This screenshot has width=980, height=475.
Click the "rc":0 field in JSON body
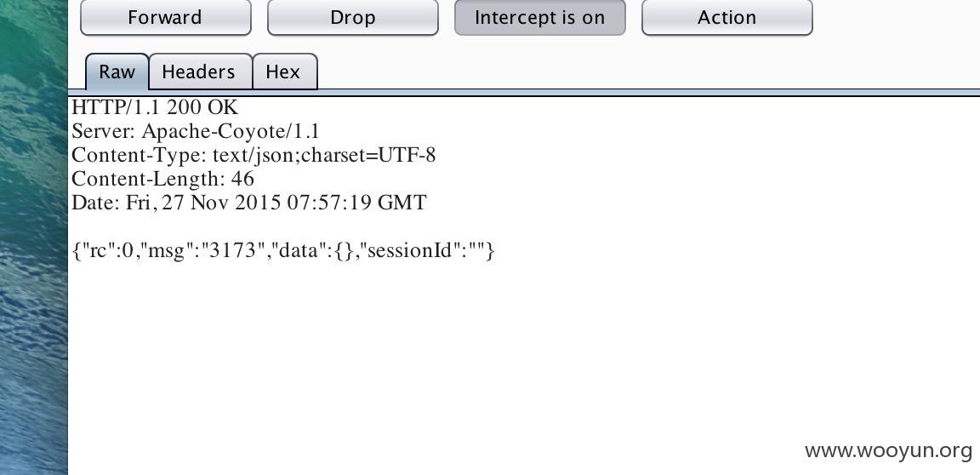(x=107, y=251)
